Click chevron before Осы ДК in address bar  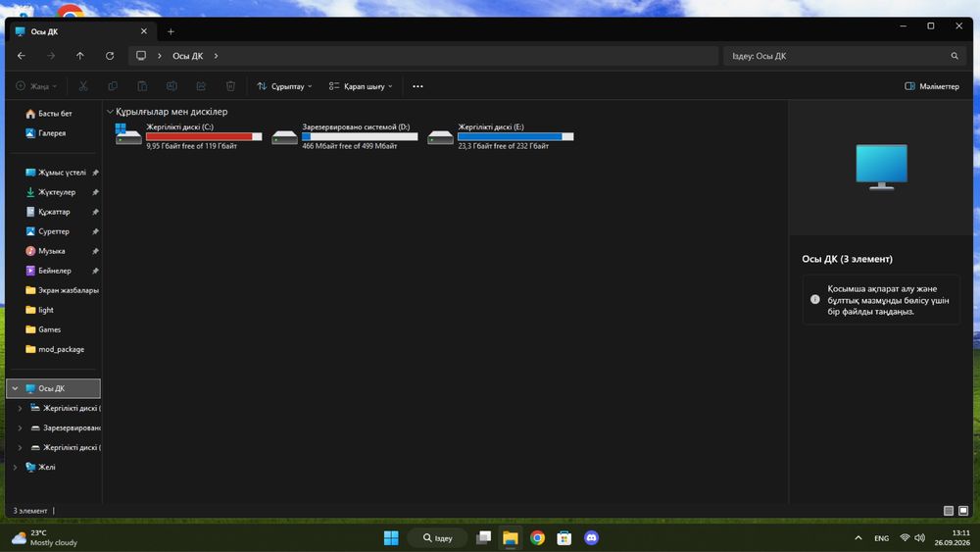(160, 56)
